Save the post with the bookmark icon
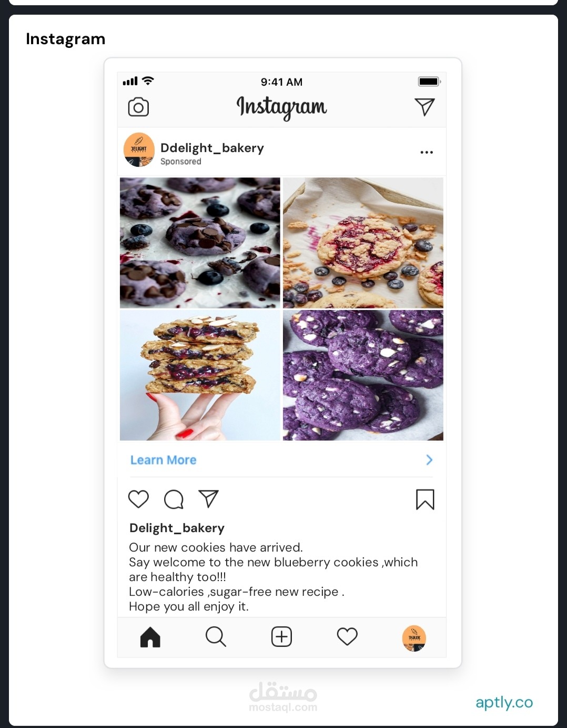Image resolution: width=567 pixels, height=728 pixels. [425, 500]
